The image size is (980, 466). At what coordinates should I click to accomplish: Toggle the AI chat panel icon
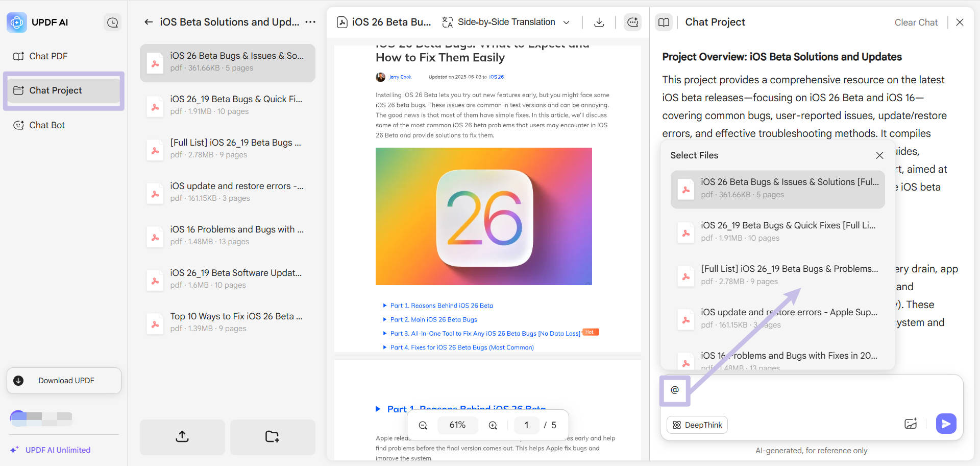(632, 22)
